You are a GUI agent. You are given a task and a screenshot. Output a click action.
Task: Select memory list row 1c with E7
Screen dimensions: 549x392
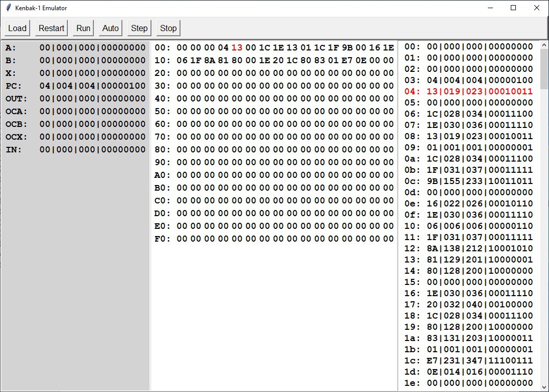pos(468,360)
